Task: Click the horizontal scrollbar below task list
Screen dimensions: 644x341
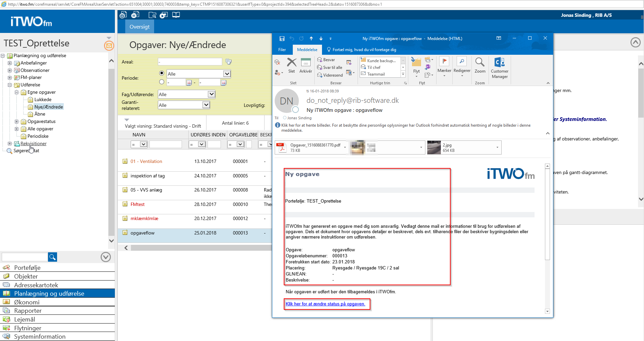Action: [x=201, y=248]
